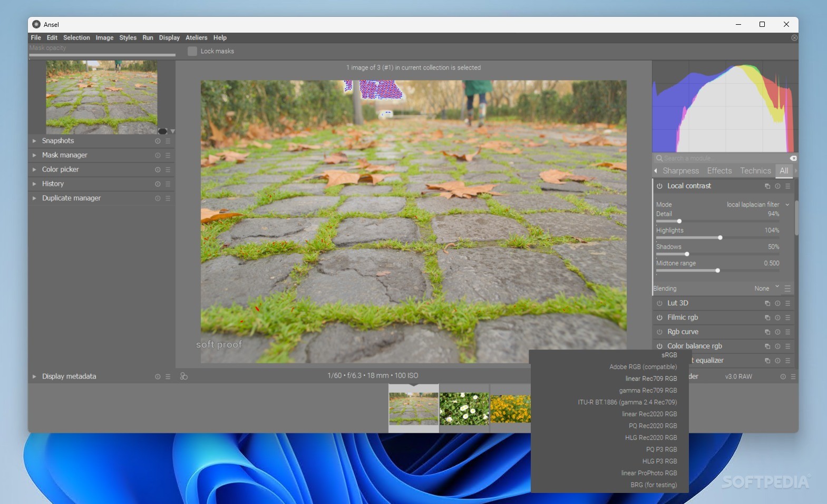This screenshot has width=827, height=504.
Task: Click reset icon of Local contrast module
Action: click(777, 186)
